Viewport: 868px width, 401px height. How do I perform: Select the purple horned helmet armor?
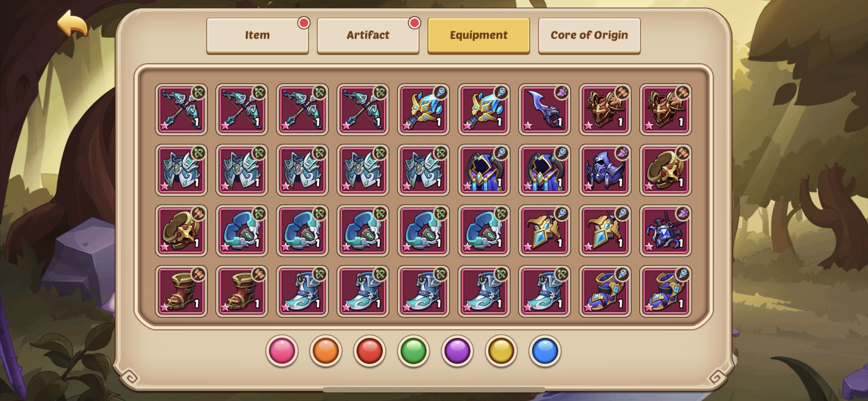coord(605,170)
